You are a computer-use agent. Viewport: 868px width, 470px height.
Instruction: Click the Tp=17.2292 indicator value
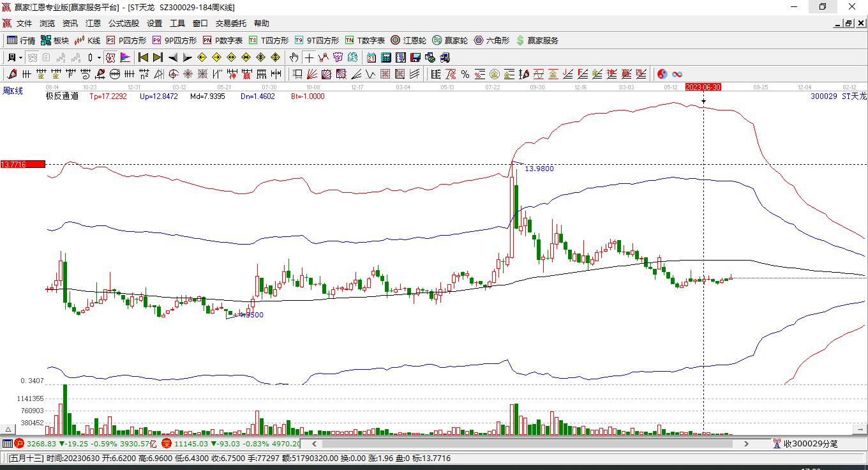pyautogui.click(x=108, y=96)
